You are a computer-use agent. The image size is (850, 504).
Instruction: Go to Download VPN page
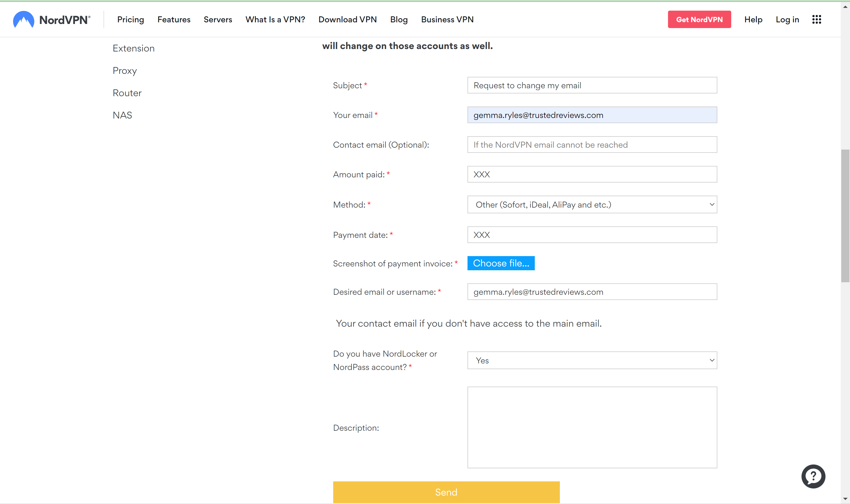tap(348, 19)
